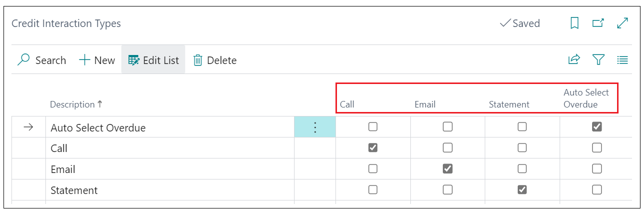The image size is (644, 212).
Task: Enable Statement checkbox for Auto Select Overdue row
Action: 522,127
